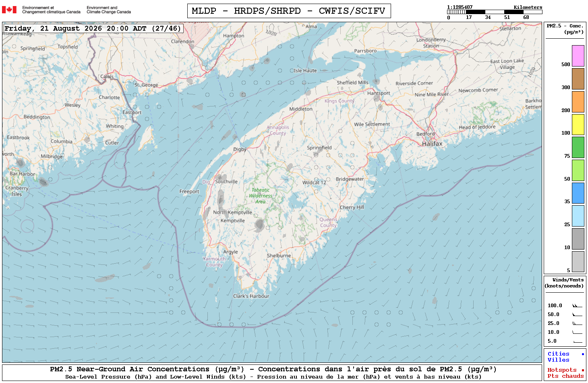Click the Kings County label
The image size is (588, 383).
(x=340, y=101)
